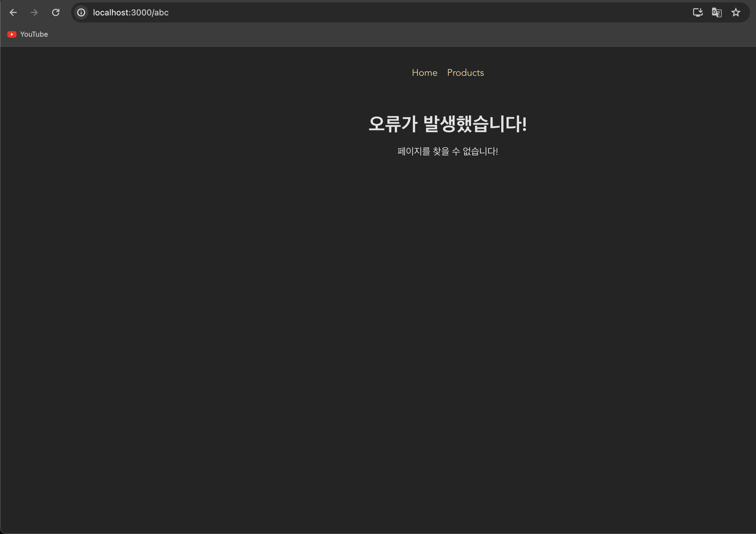Click the 'localhost' hostname in address bar
This screenshot has height=534, width=756.
(111, 12)
